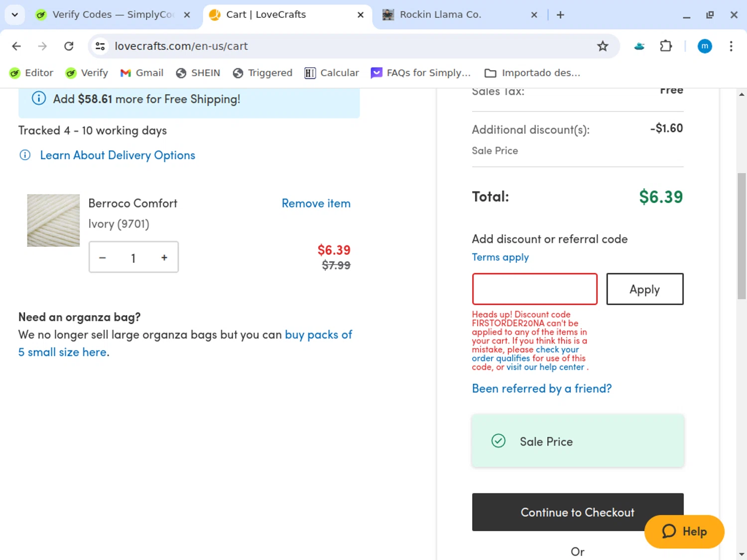Screen dimensions: 747x560
Task: Open the Triggered bookmark
Action: pos(262,73)
